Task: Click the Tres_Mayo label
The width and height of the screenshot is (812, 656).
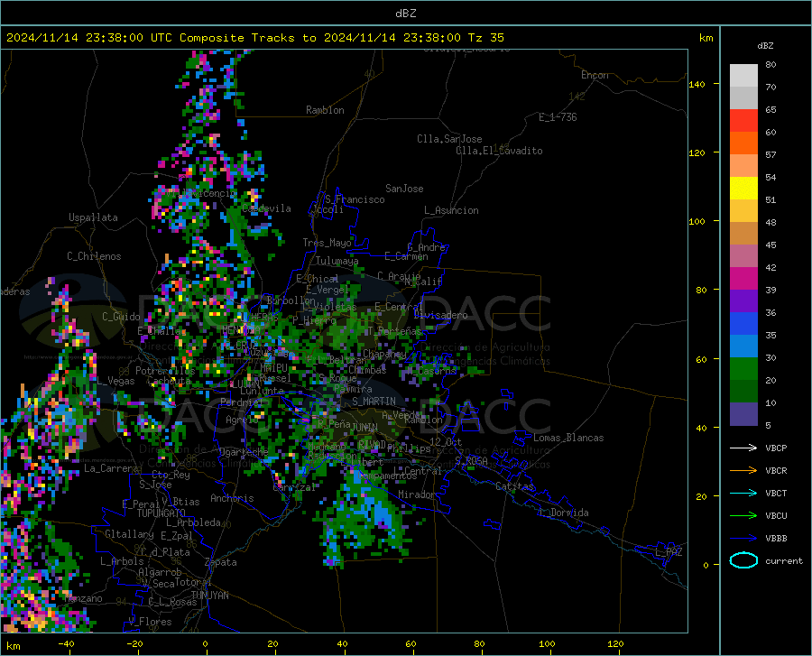Action: point(327,243)
